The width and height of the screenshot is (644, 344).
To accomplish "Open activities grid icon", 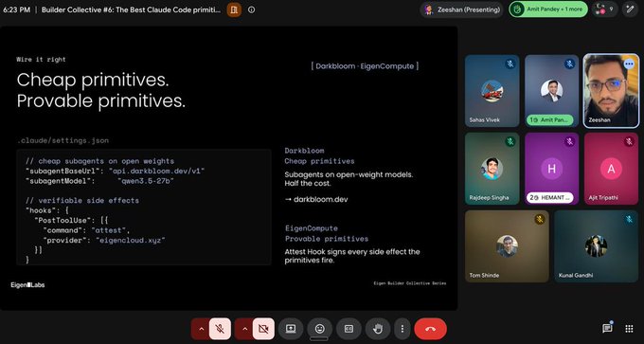I will click(629, 329).
